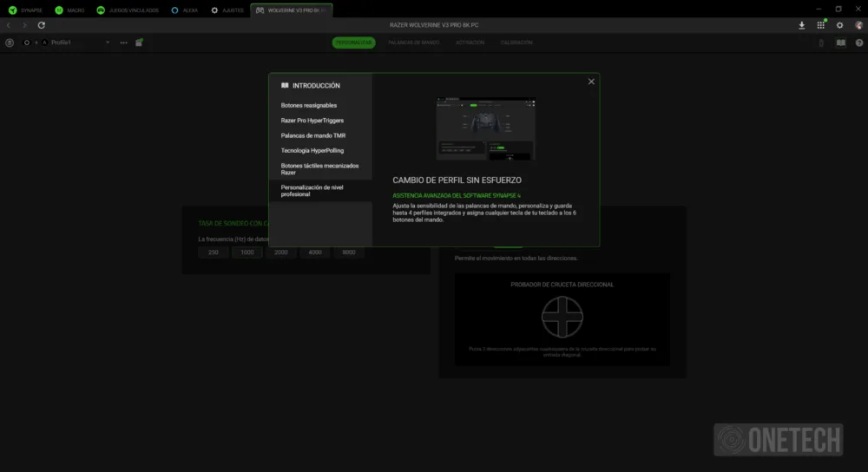Click the battery status icon
This screenshot has height=472, width=868.
(821, 43)
